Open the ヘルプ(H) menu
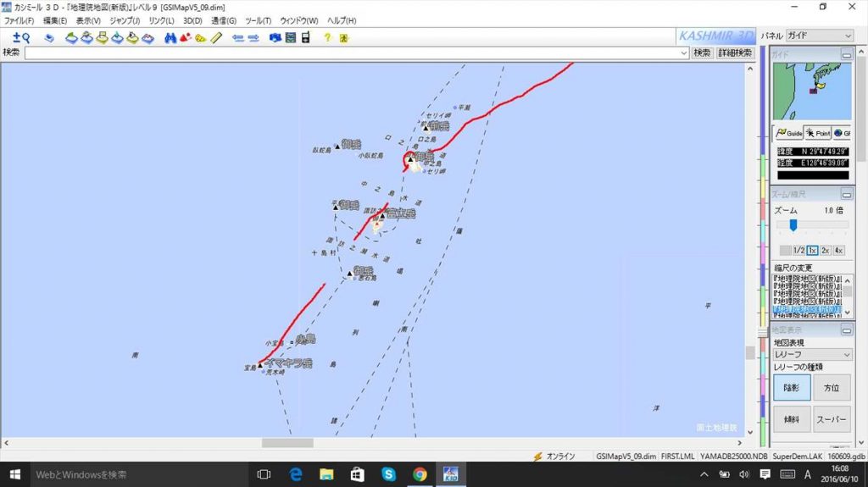The width and height of the screenshot is (868, 487). tap(342, 20)
